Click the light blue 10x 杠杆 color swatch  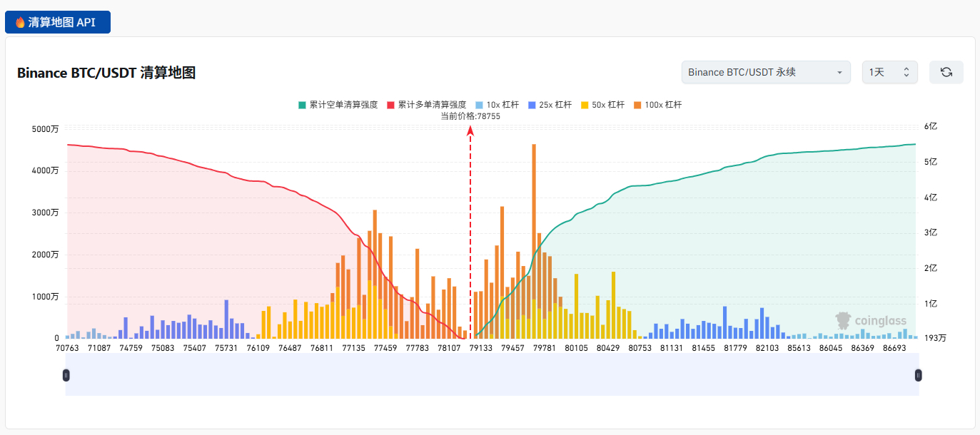[478, 105]
